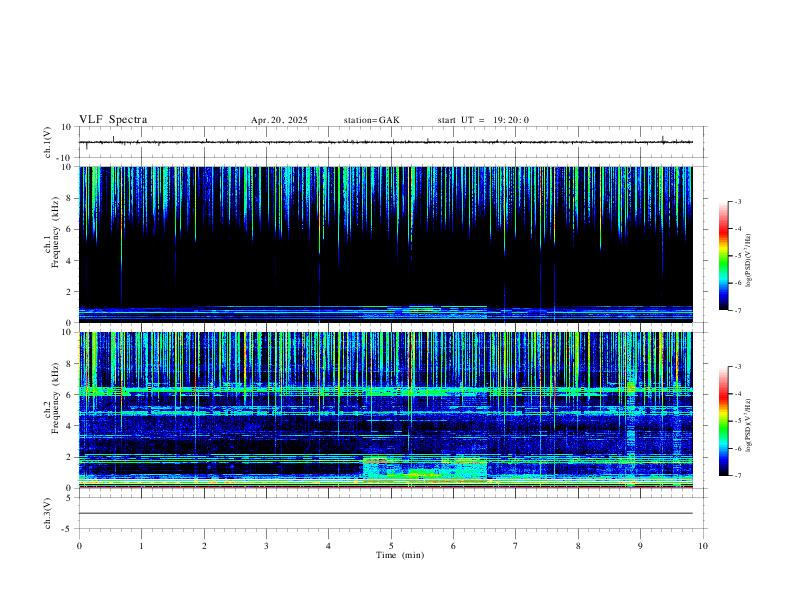Click the time axis tick label "7"
This screenshot has height=612, width=792.
point(516,546)
